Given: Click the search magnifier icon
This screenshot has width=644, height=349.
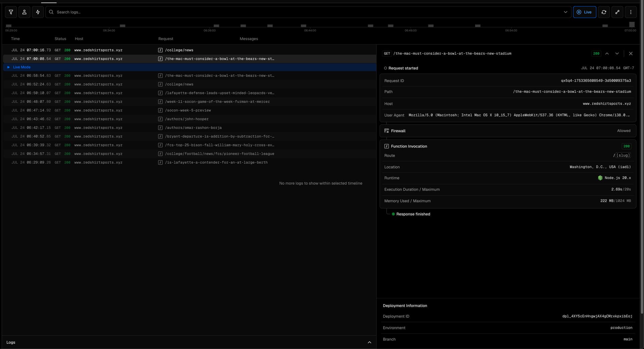Looking at the screenshot, I should (x=51, y=12).
